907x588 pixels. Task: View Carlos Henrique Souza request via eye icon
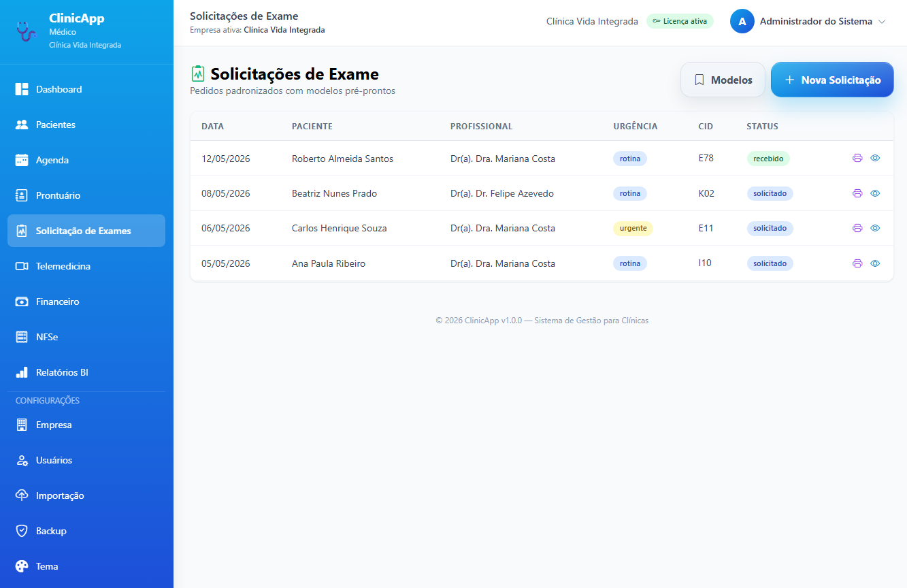click(x=875, y=228)
